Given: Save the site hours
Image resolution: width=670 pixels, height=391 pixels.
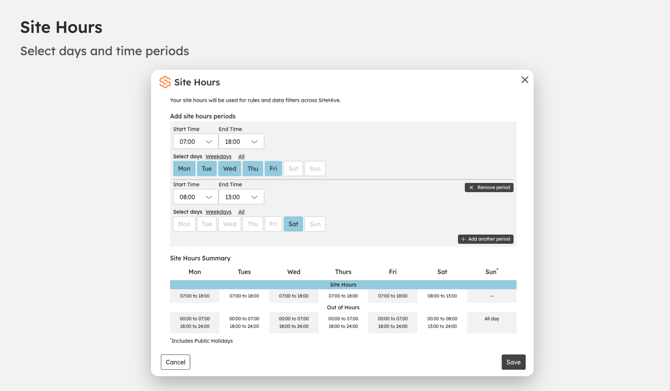Looking at the screenshot, I should tap(514, 362).
